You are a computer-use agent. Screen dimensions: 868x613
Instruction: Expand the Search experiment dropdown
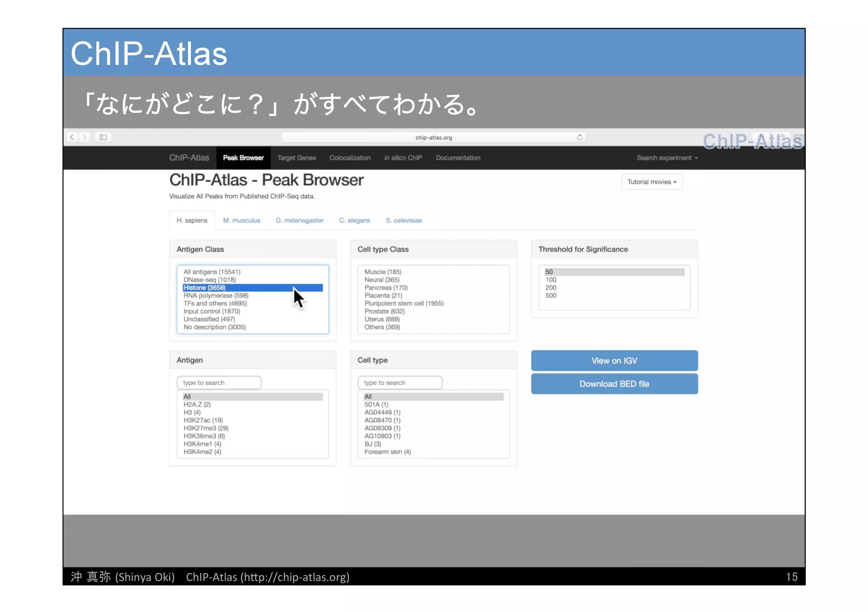click(x=667, y=158)
